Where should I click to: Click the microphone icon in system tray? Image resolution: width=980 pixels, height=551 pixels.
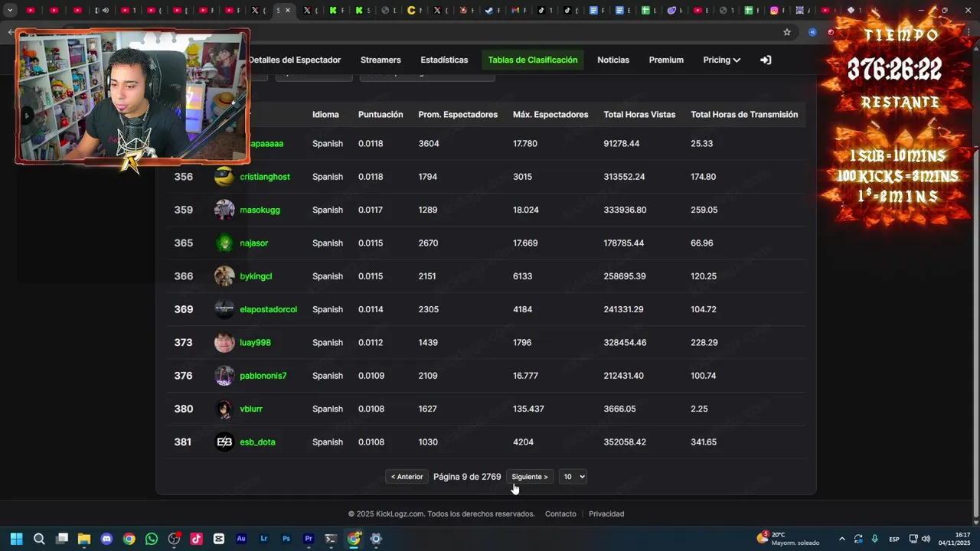tap(874, 539)
